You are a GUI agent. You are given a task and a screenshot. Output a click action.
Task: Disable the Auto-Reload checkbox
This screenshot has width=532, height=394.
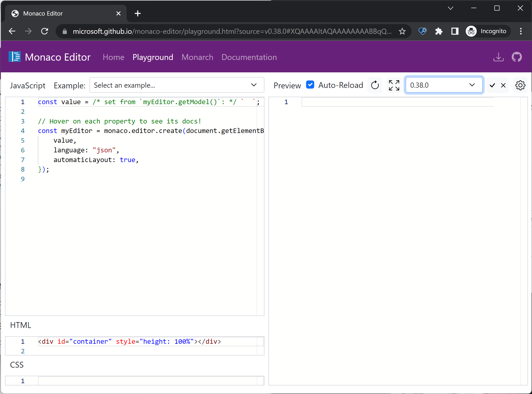(x=310, y=85)
